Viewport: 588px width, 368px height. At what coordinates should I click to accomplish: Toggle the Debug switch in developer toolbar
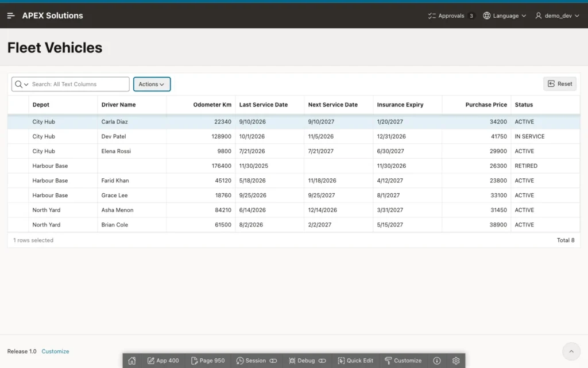[322, 361]
